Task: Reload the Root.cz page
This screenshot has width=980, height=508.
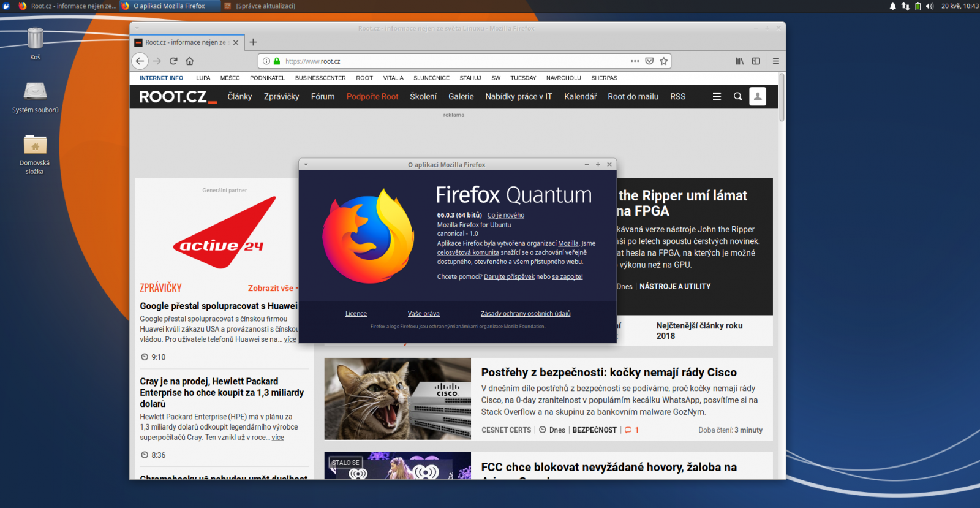Action: coord(173,61)
